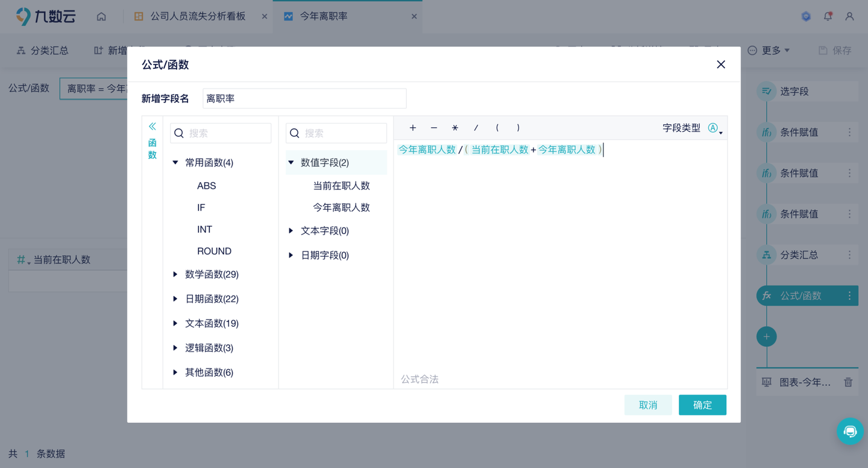Click the 公式/函数 formula bar field
The height and width of the screenshot is (468, 868).
[x=93, y=88]
